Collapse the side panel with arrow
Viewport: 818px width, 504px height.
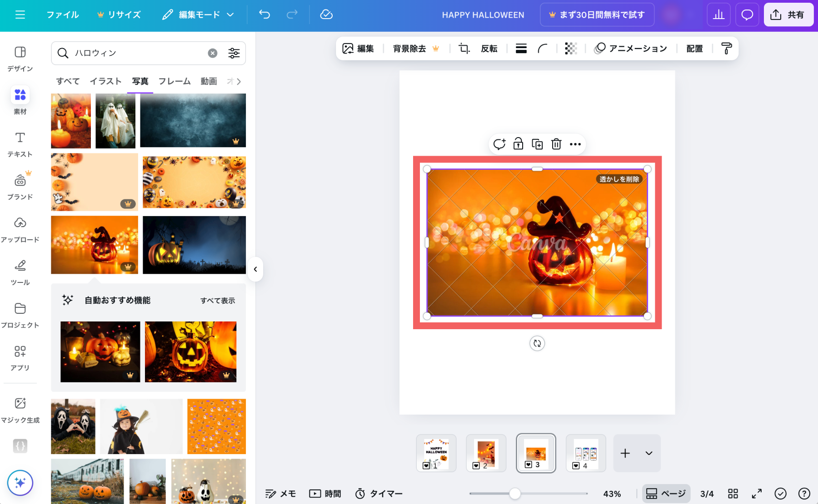(x=255, y=269)
